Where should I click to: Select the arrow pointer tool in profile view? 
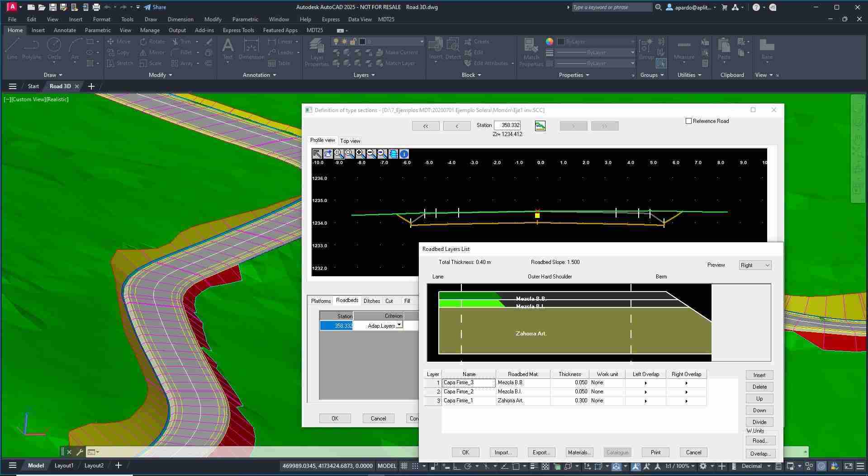point(317,154)
